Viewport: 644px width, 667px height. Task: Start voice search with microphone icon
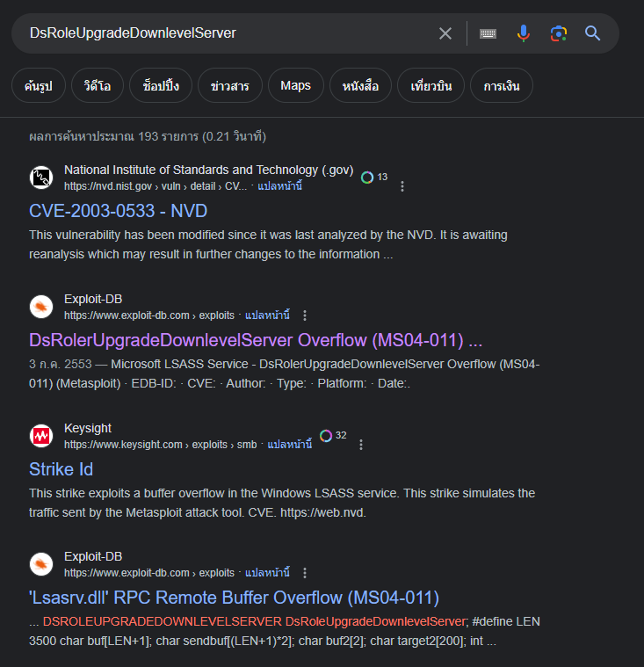tap(524, 33)
